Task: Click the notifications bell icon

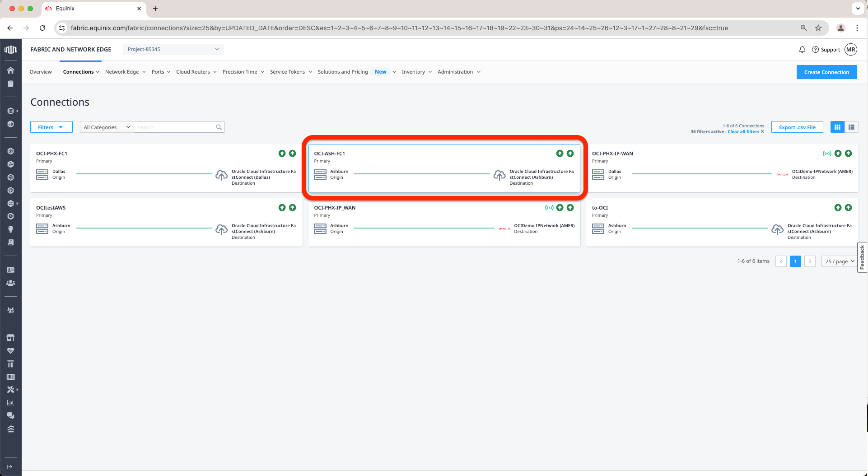Action: [x=802, y=50]
